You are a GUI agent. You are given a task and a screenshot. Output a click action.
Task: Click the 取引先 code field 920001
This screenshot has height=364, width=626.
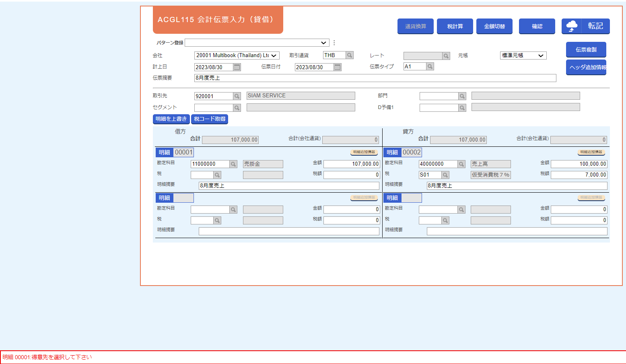[x=214, y=96]
